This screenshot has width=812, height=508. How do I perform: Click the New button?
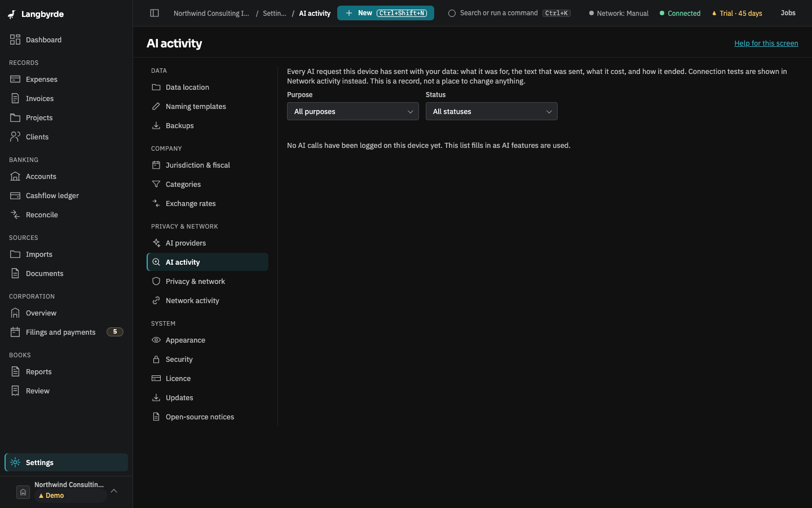(x=386, y=13)
